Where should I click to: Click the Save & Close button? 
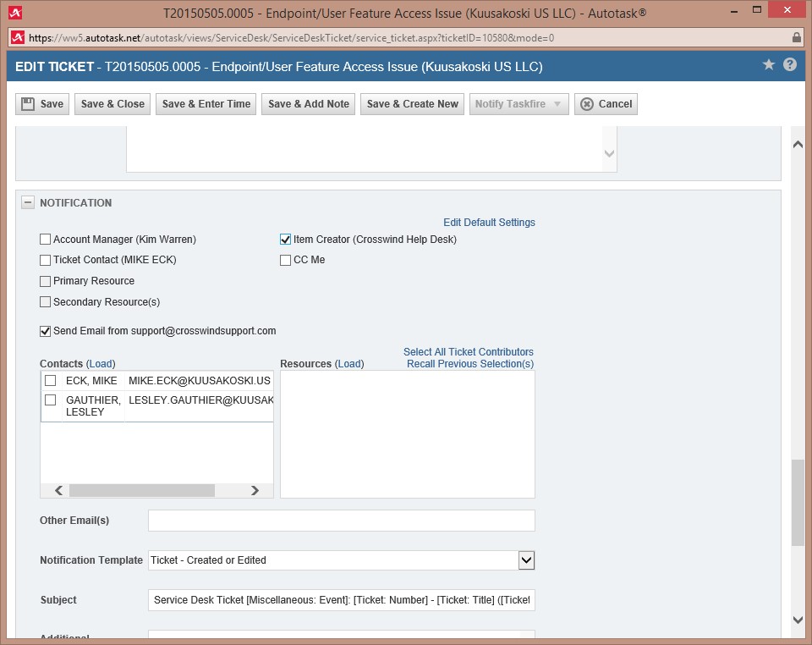click(112, 104)
